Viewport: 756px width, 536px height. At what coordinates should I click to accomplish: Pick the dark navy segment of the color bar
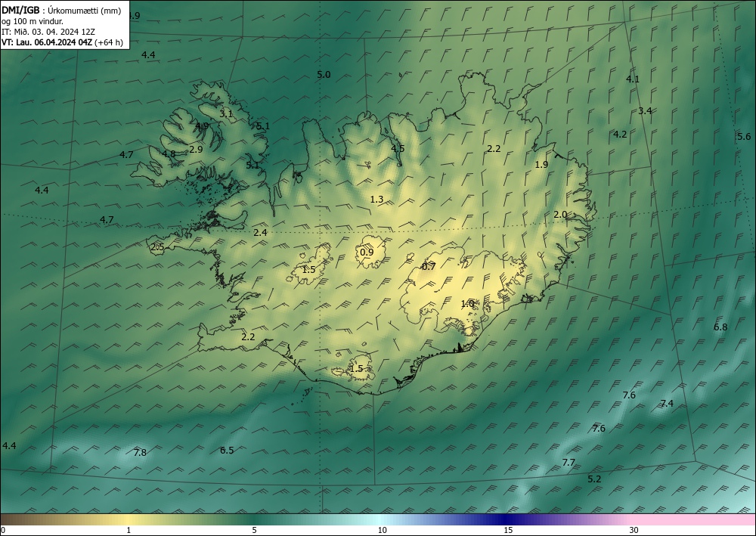tap(503, 519)
